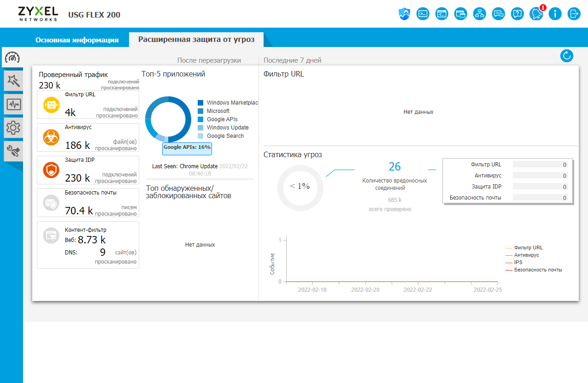Click the USG FLEX 200 model title
This screenshot has height=383, width=588.
[x=94, y=15]
